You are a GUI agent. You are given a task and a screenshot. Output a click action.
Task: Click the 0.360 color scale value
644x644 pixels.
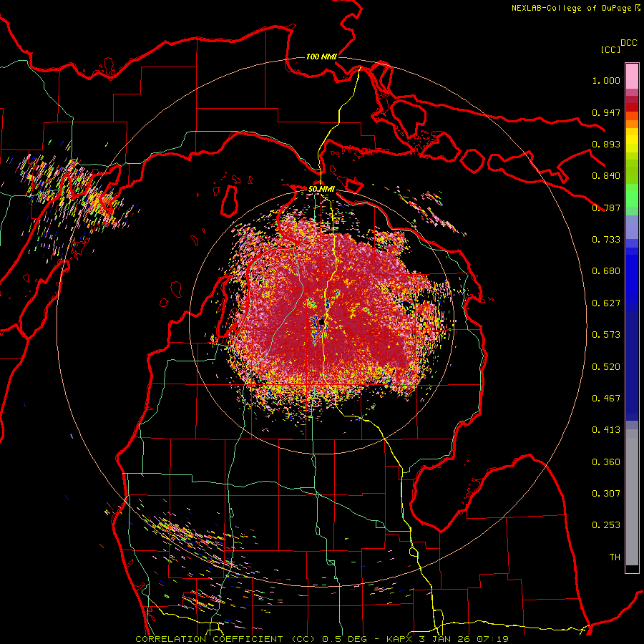[606, 462]
